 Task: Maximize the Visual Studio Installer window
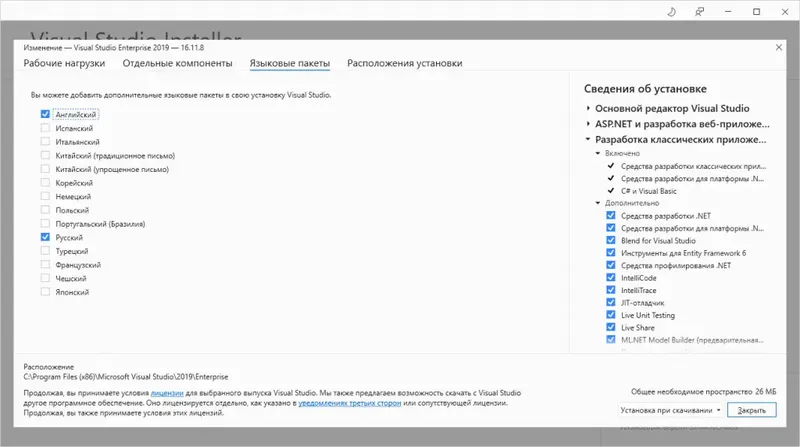(757, 12)
